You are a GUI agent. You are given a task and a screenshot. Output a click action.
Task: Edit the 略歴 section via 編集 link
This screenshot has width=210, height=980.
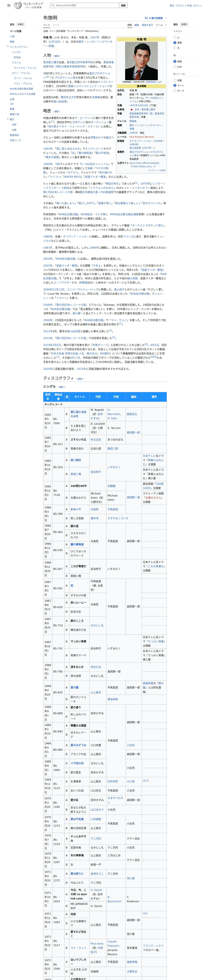click(x=57, y=111)
